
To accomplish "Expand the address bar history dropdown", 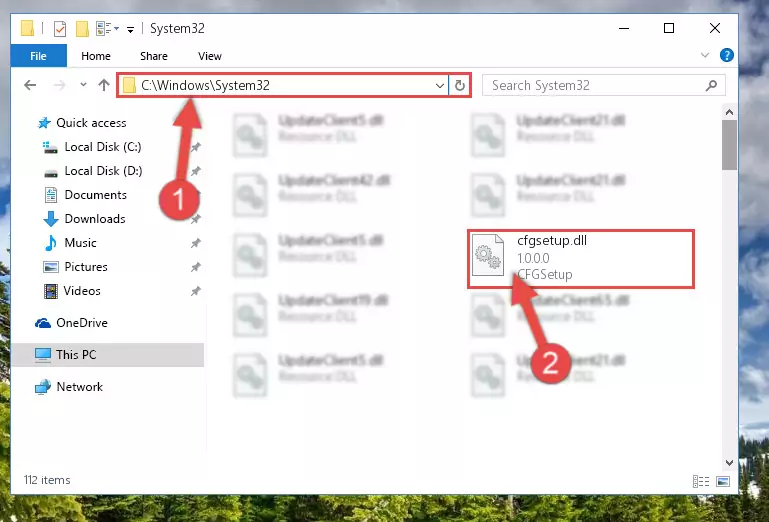I will point(439,86).
